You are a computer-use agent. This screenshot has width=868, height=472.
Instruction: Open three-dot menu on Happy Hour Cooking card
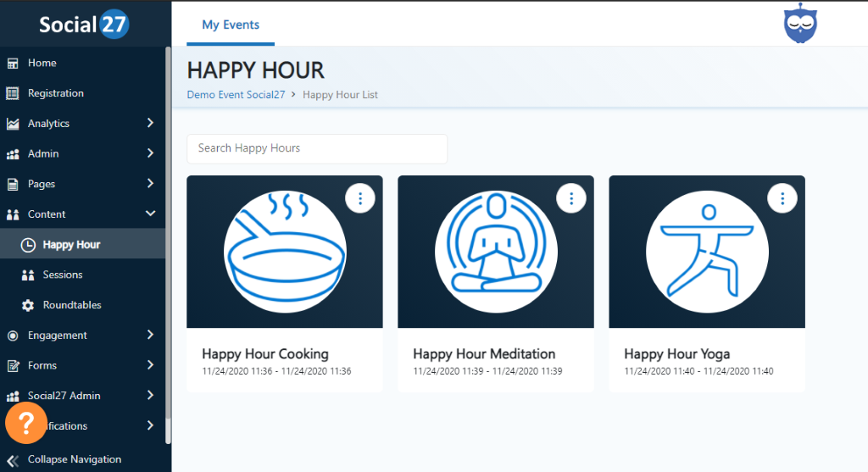(x=360, y=198)
